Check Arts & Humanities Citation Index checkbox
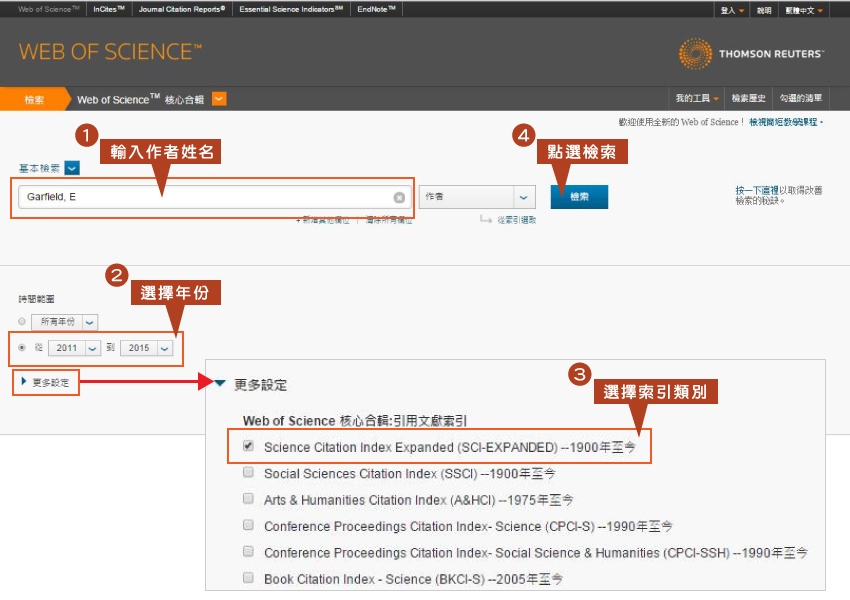 coord(248,498)
